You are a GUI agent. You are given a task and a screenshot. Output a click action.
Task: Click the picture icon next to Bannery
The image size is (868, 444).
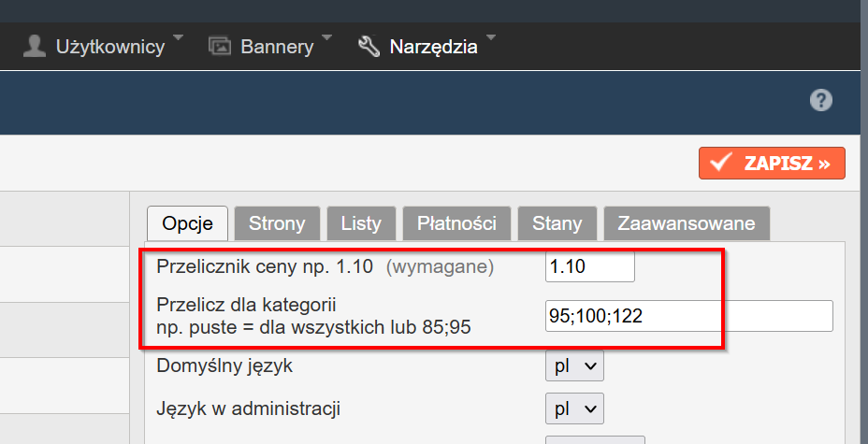[219, 46]
